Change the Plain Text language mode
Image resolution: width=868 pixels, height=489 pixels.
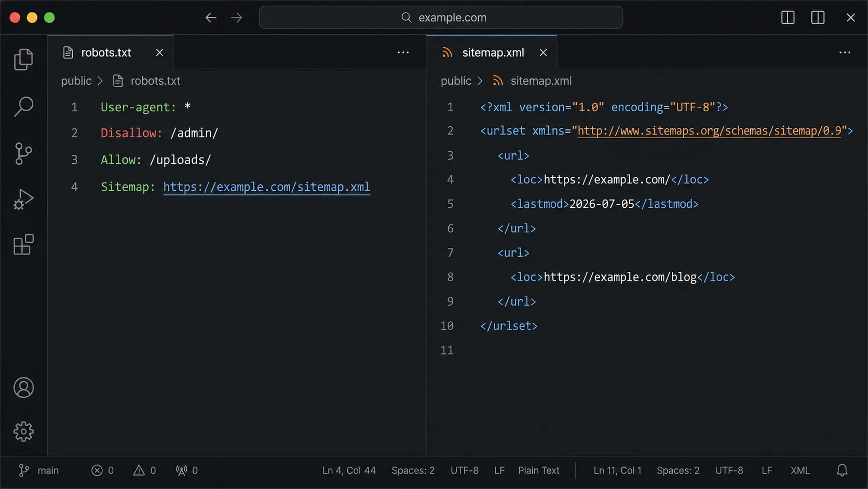click(x=538, y=470)
